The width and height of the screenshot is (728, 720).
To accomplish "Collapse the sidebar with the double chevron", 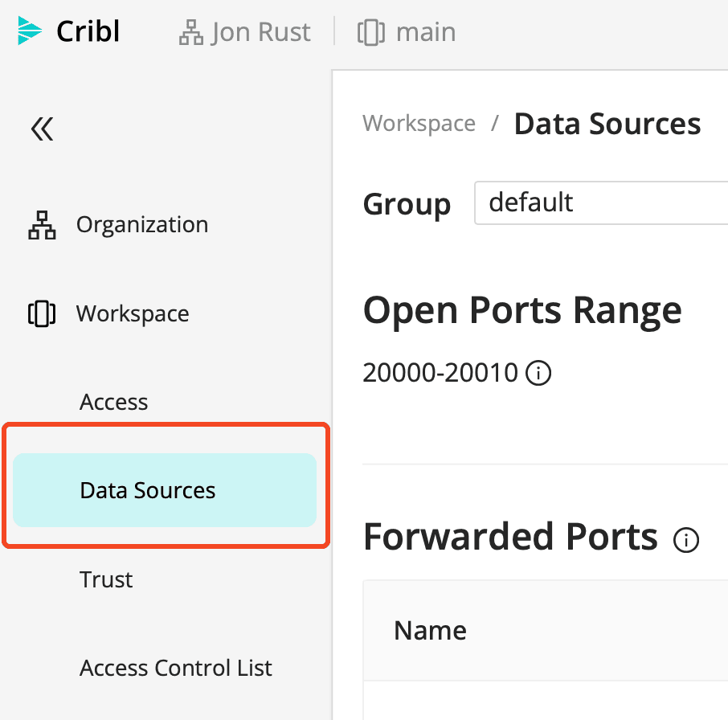I will [42, 129].
